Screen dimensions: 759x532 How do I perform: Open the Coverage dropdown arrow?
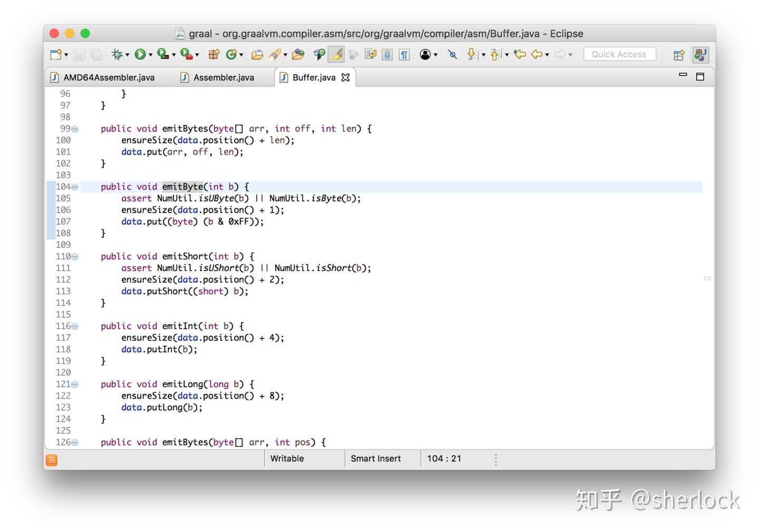[x=173, y=55]
